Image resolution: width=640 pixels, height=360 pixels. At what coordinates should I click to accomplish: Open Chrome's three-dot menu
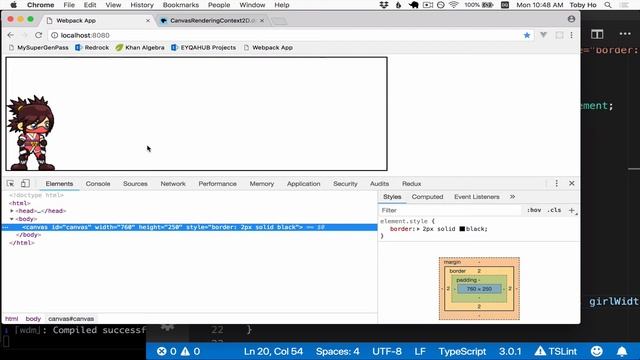click(x=571, y=35)
